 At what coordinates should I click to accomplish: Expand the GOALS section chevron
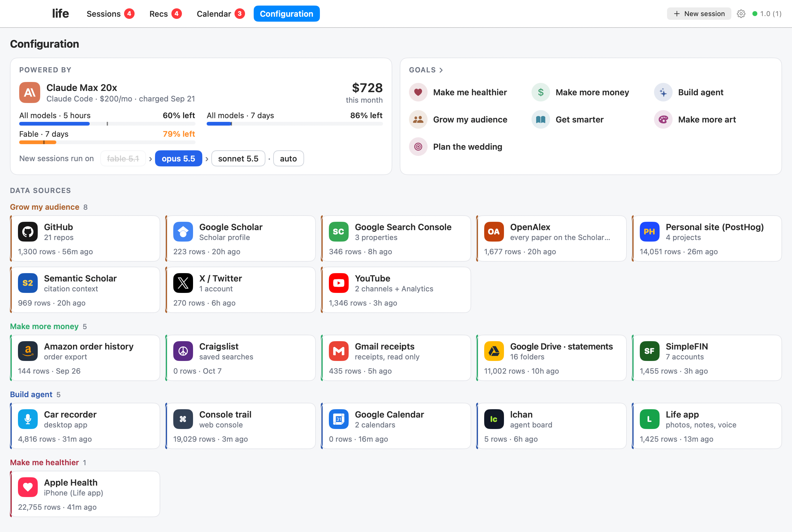click(x=441, y=70)
